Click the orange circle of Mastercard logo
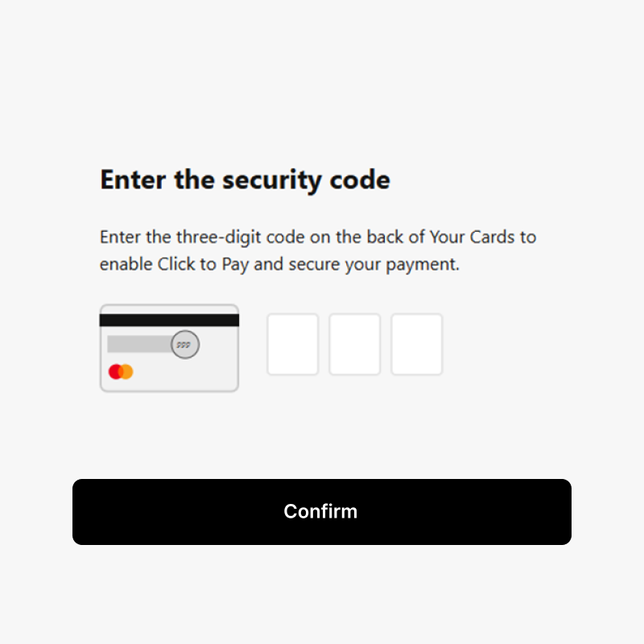The height and width of the screenshot is (644, 644). (126, 371)
